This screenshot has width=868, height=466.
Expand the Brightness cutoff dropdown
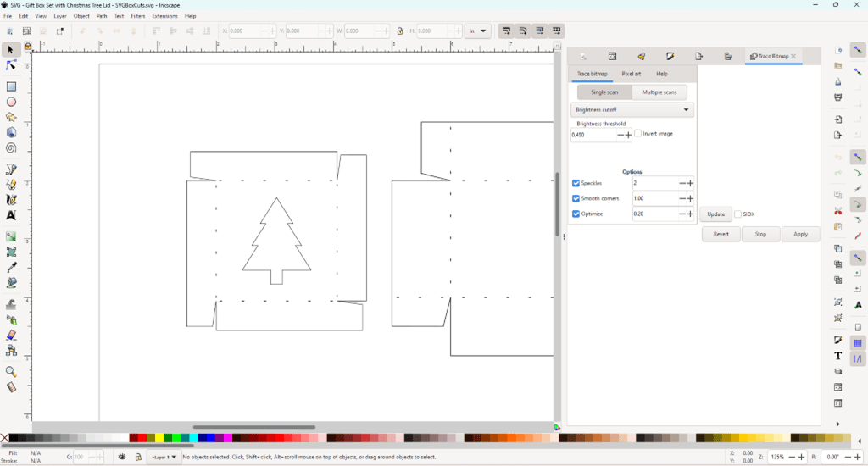tap(632, 109)
